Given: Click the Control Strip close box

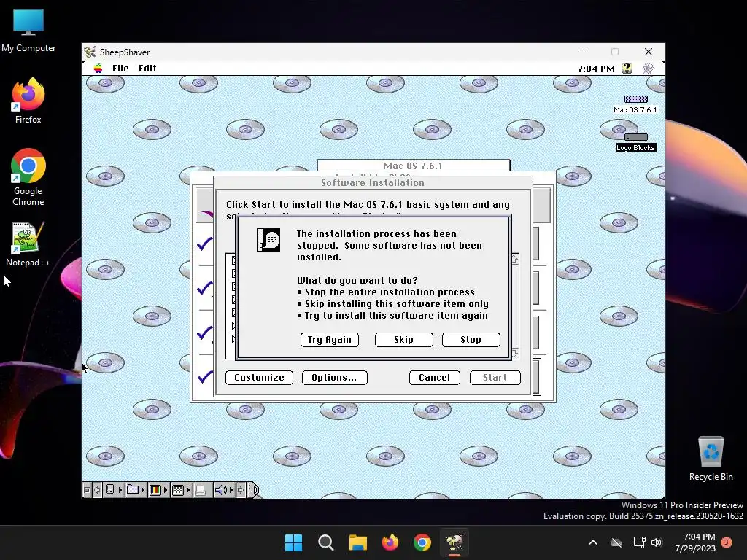Looking at the screenshot, I should tap(87, 490).
